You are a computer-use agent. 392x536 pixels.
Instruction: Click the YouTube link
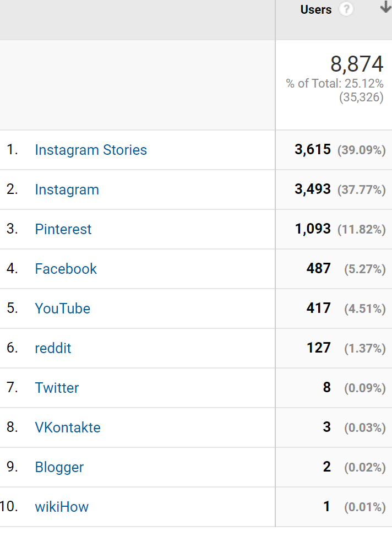pyautogui.click(x=63, y=308)
